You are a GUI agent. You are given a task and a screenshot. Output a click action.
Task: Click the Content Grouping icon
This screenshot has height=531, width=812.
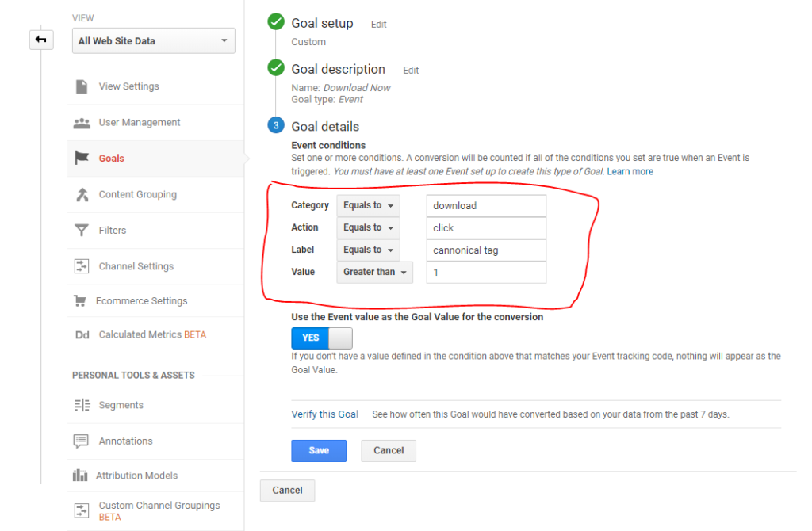click(82, 195)
